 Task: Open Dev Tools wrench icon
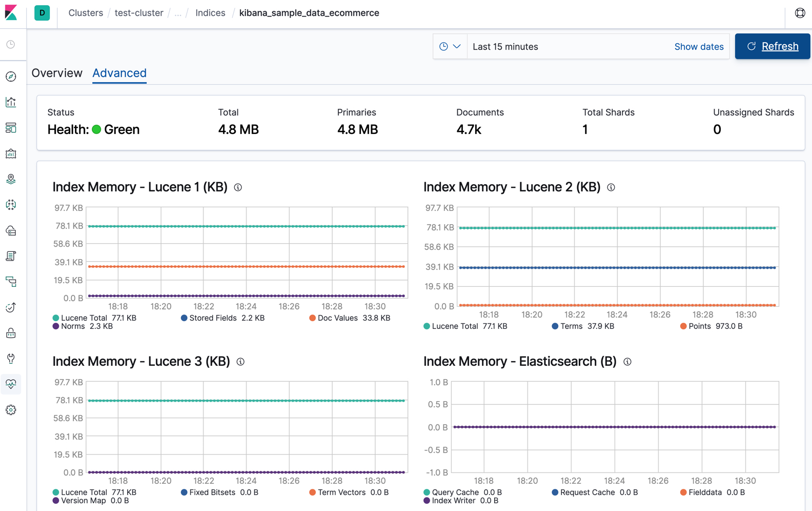tap(11, 359)
